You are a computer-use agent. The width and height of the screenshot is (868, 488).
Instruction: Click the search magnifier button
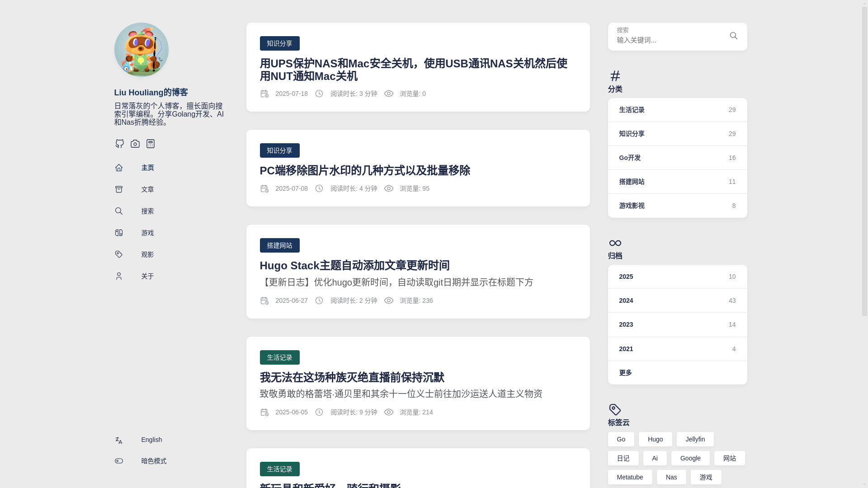733,36
